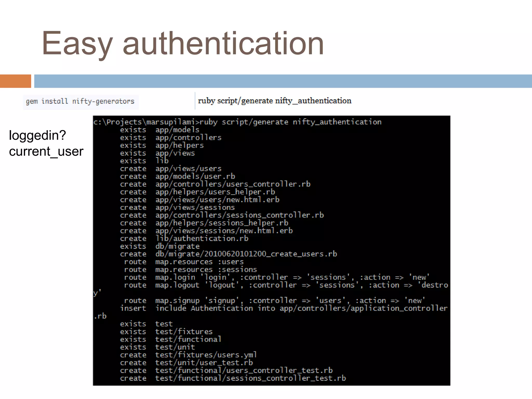Viewport: 532px width, 399px height.
Task: Click the 'exists app/helpers' line
Action: click(x=162, y=145)
